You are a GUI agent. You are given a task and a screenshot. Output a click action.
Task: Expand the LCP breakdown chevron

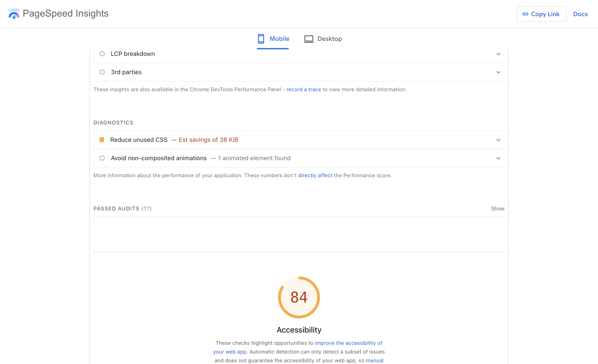[x=498, y=54]
